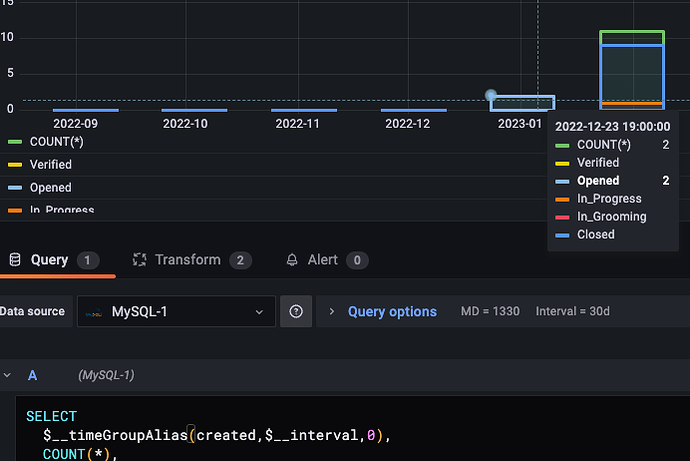
Task: Toggle the Opened series in legend
Action: (50, 187)
